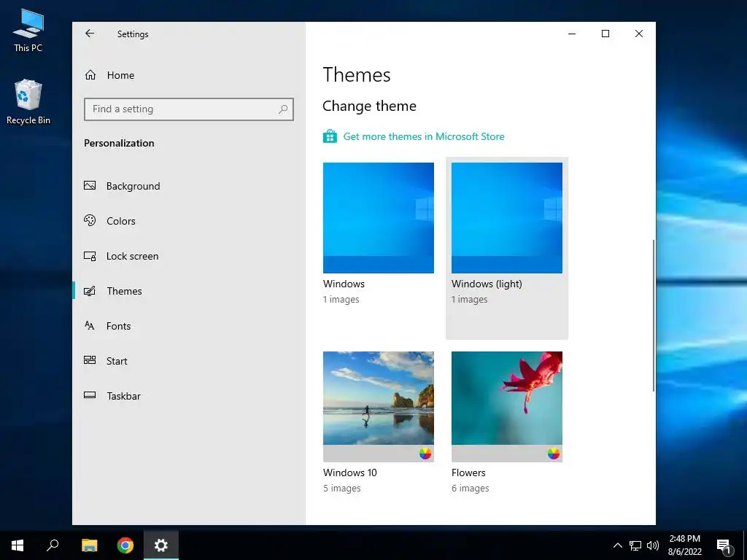747x560 pixels.
Task: Click the Windows (light) label
Action: [487, 284]
